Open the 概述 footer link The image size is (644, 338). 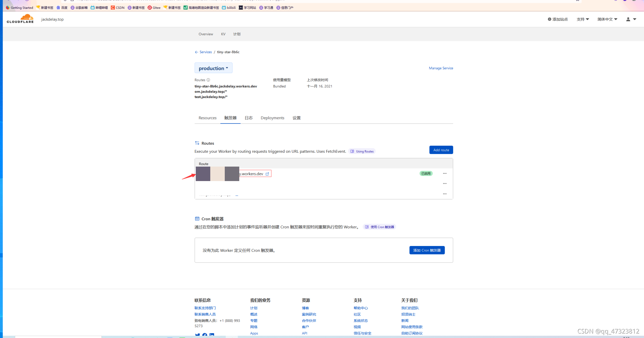(254, 315)
